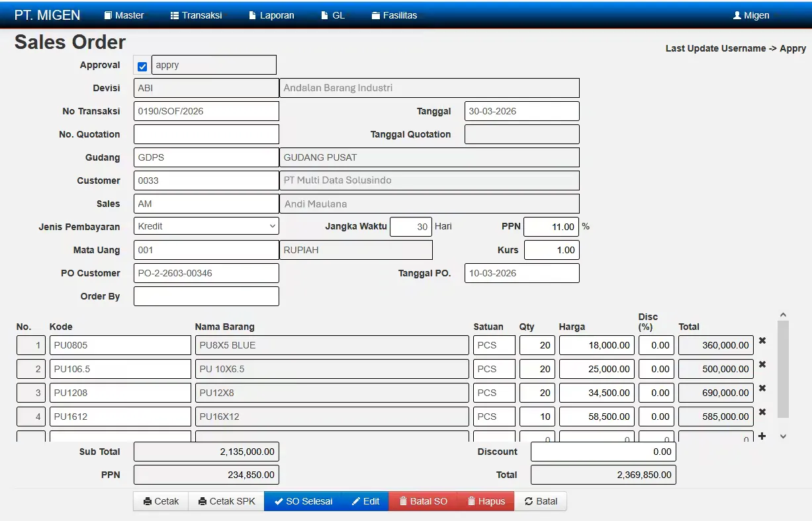
Task: Toggle the Approval checkbox
Action: [142, 66]
